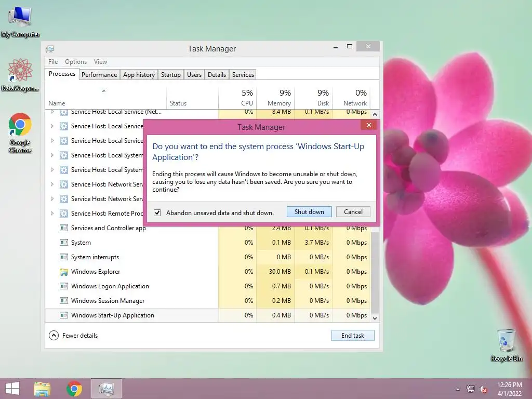Sort by the CPU column header

[237, 98]
